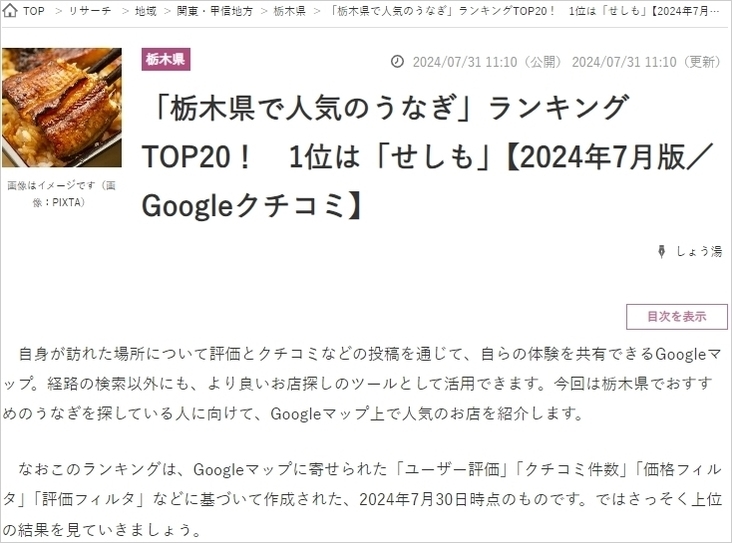
Task: Open the 地域 breadcrumb link
Action: click(x=145, y=11)
